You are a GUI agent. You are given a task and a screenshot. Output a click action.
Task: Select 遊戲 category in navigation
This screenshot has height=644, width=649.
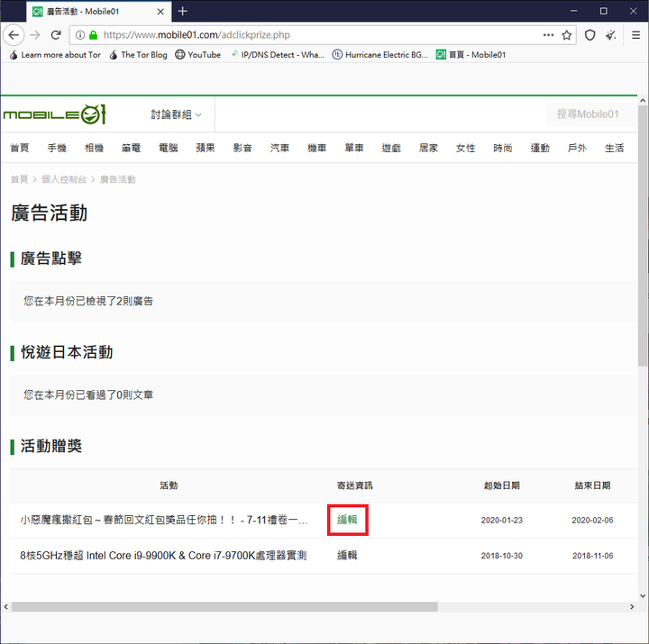[x=391, y=148]
